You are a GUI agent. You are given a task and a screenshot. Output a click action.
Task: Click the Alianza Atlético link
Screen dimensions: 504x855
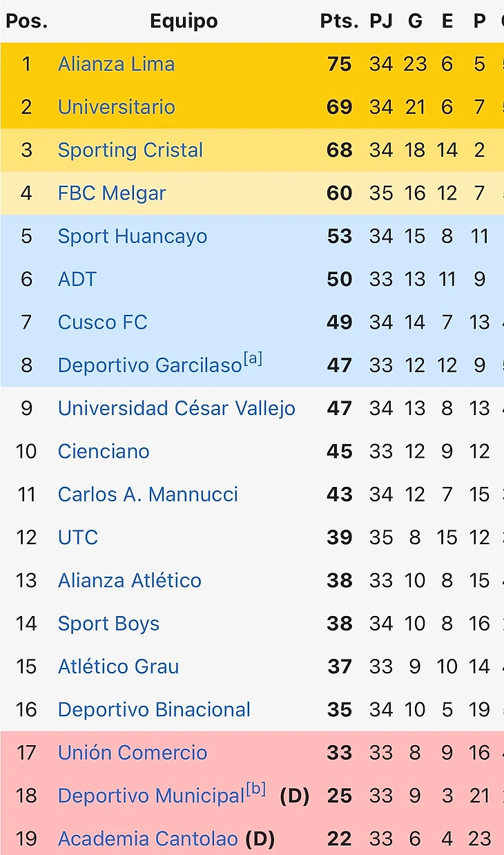[130, 581]
